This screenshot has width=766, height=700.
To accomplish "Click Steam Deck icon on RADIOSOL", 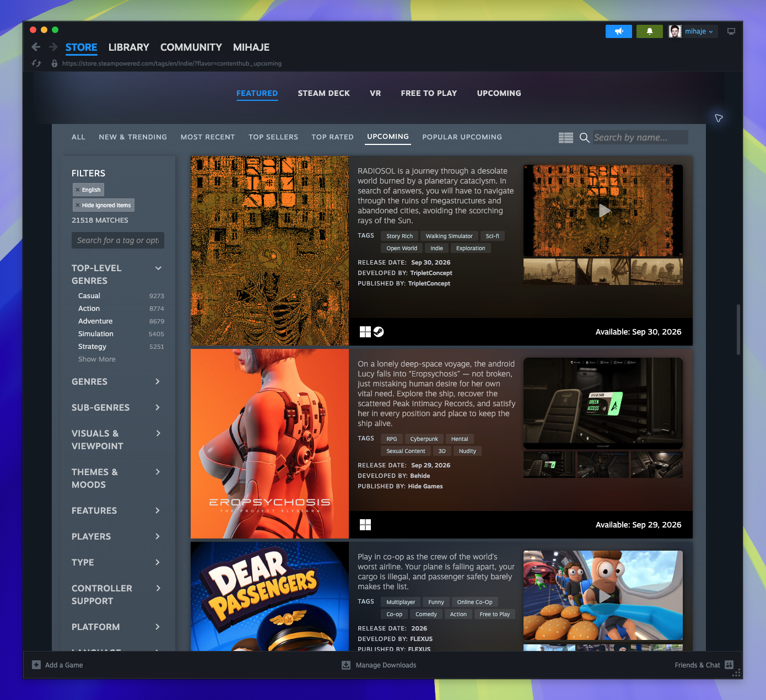I will click(x=379, y=332).
